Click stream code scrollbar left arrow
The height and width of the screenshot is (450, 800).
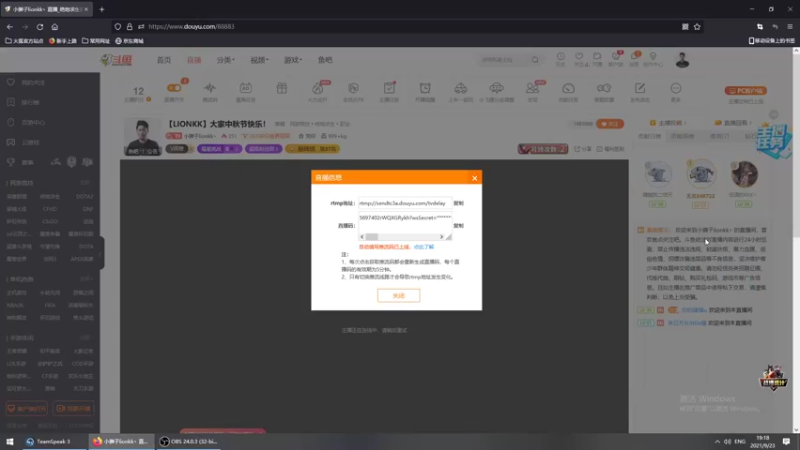(x=362, y=237)
